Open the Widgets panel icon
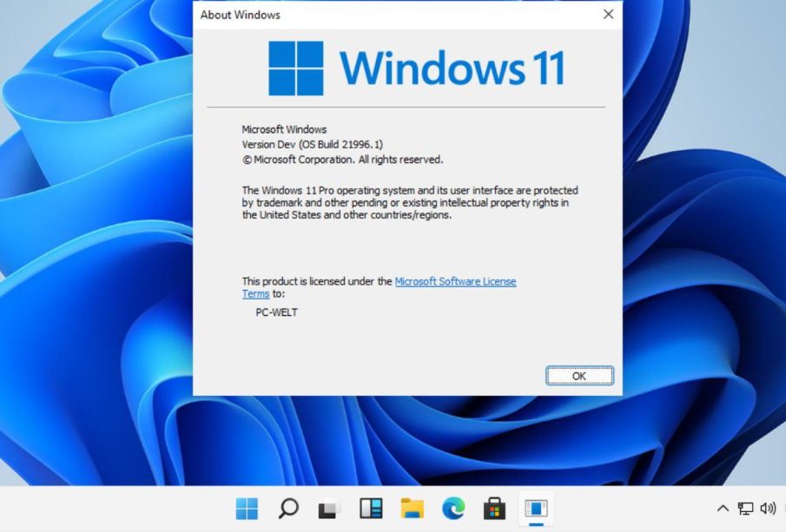Screen dimensions: 786x532 pos(371,509)
